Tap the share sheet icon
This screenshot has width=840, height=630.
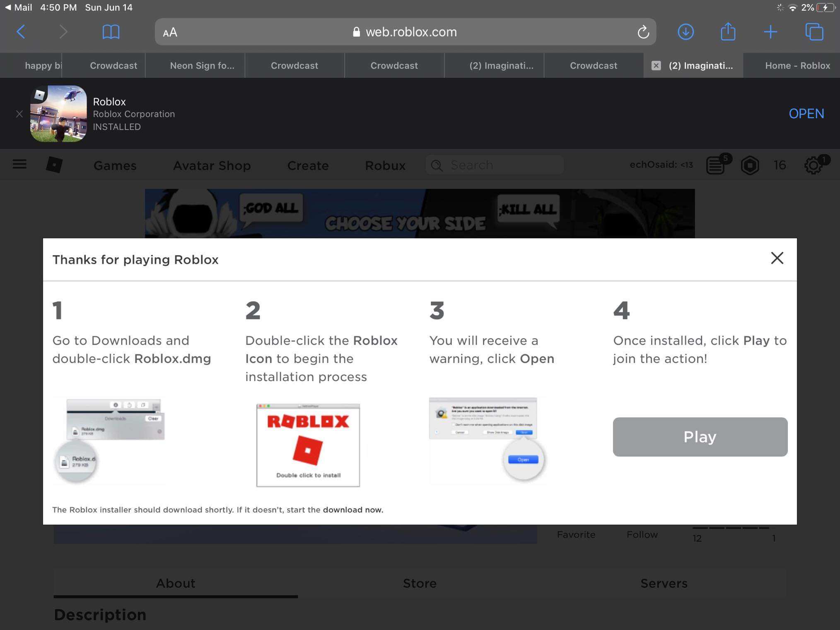click(728, 32)
